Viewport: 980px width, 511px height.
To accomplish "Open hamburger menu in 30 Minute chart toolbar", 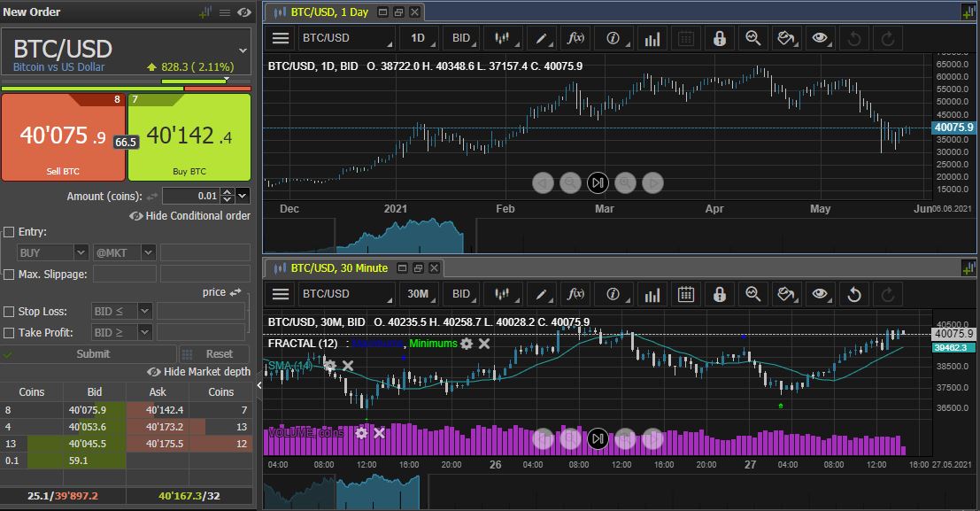I will (x=281, y=294).
